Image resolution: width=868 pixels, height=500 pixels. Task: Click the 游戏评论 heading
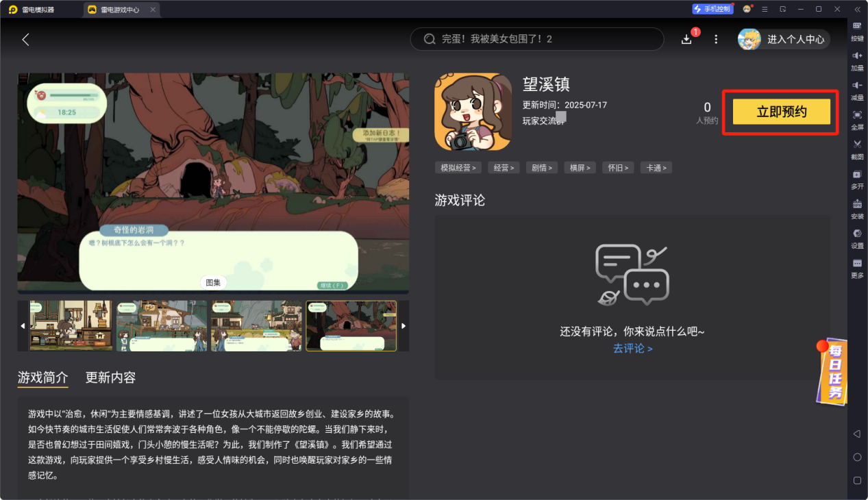point(460,200)
